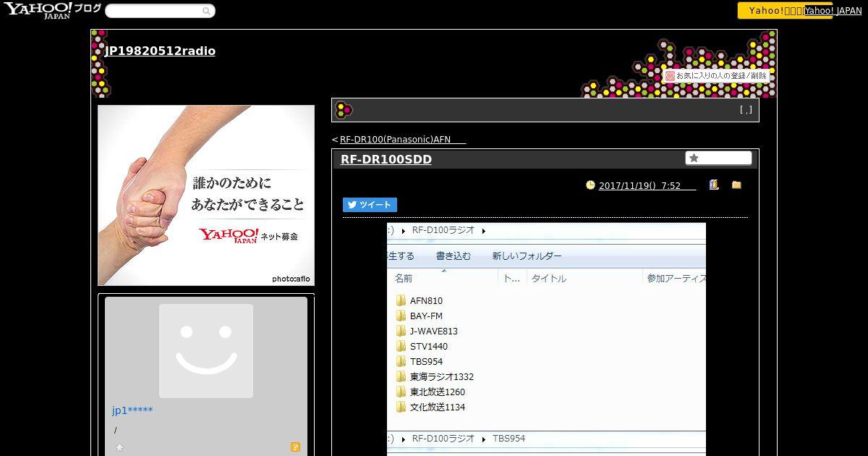Click the Yahoo! ネット募金 handshake ad

click(x=206, y=195)
